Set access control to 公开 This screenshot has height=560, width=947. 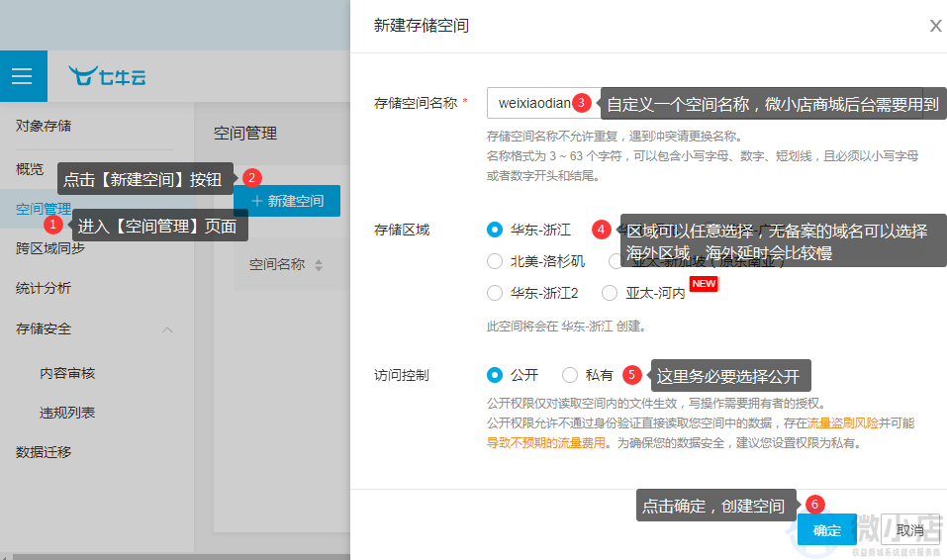point(495,375)
